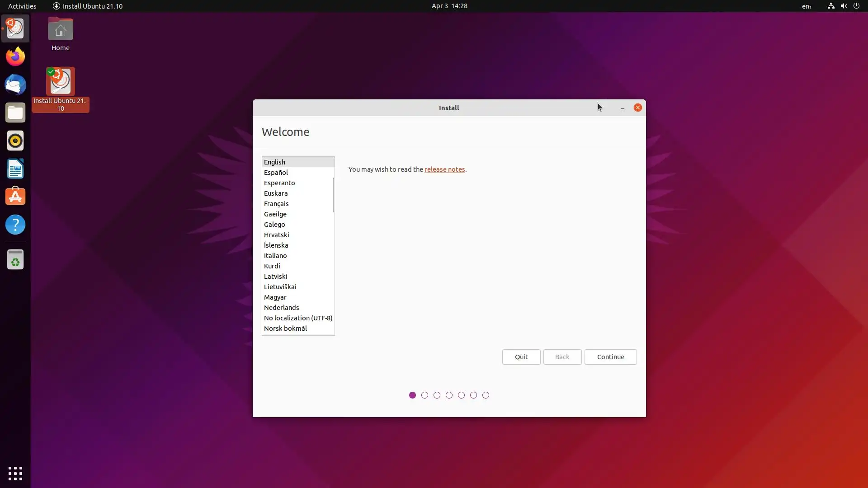Viewport: 868px width, 488px height.
Task: Open the release notes link
Action: (x=444, y=169)
